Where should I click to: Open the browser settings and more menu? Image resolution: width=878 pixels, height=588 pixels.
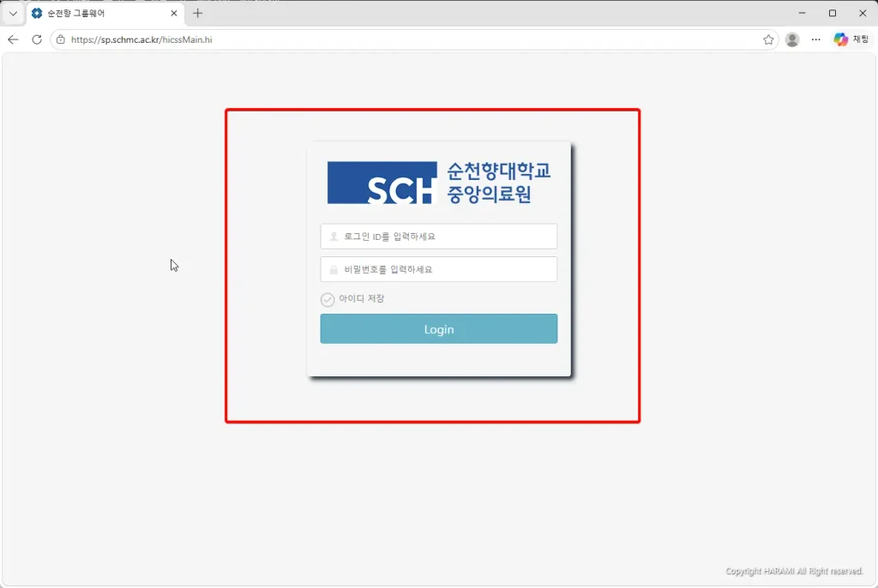click(816, 39)
